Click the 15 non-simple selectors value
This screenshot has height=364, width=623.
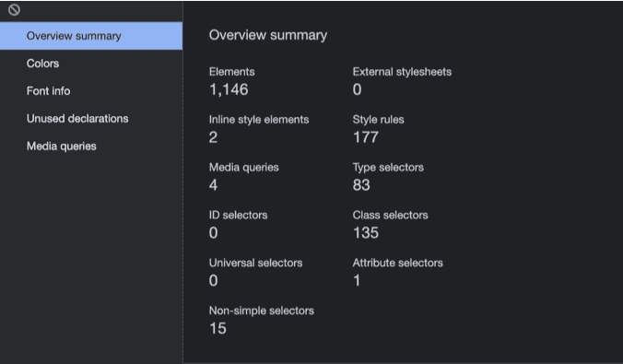[x=217, y=329]
